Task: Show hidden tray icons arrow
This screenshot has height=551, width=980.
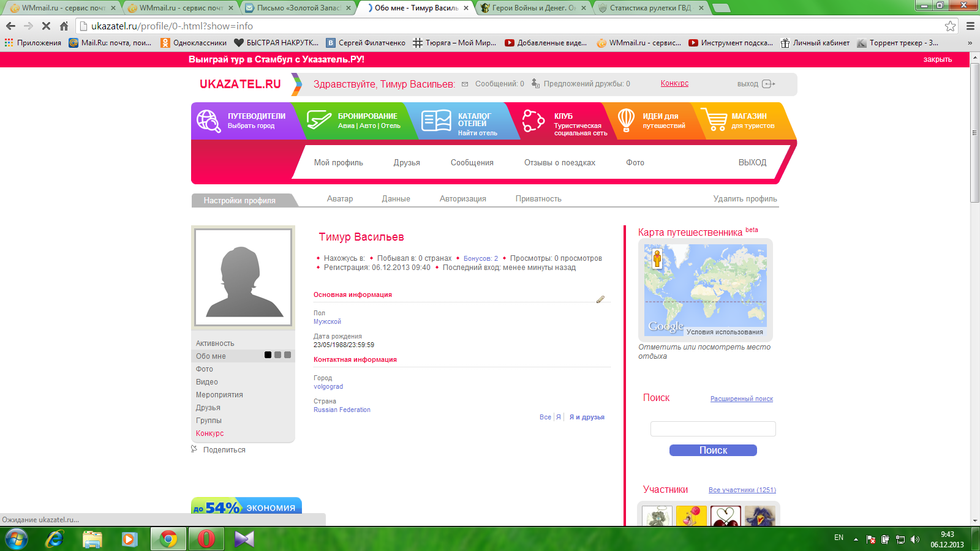Action: 856,539
